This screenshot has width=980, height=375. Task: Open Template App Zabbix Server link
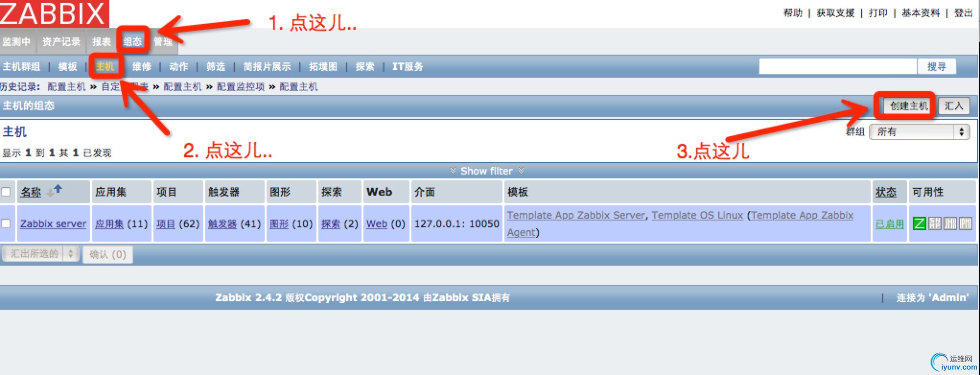(576, 215)
